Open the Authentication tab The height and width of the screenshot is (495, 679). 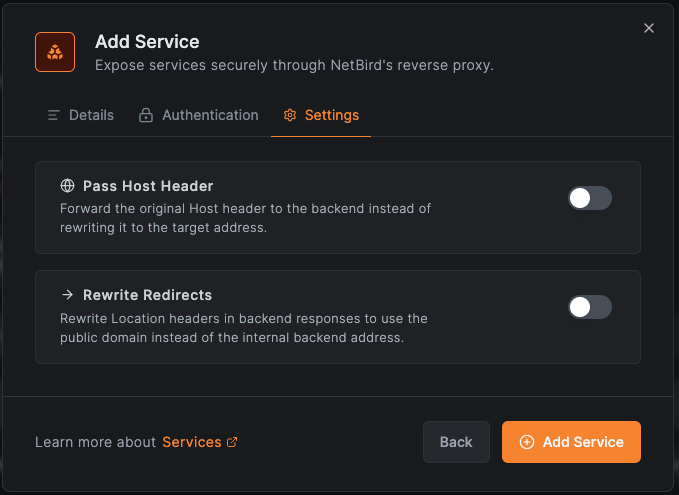tap(210, 115)
